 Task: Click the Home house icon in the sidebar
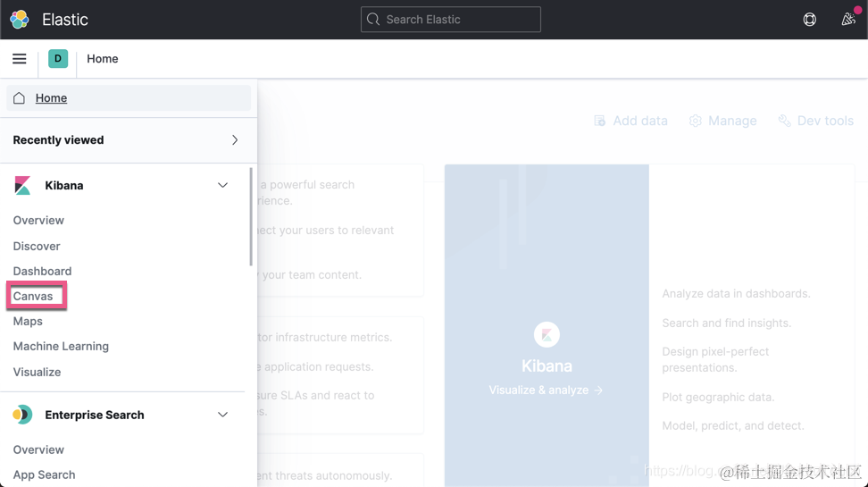pyautogui.click(x=19, y=98)
